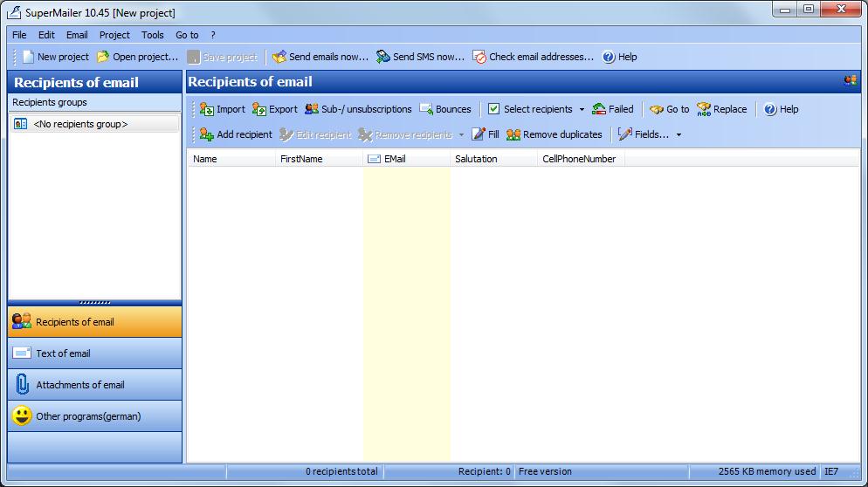This screenshot has height=487, width=868.
Task: Expand the Select recipients dropdown arrow
Action: 582,110
